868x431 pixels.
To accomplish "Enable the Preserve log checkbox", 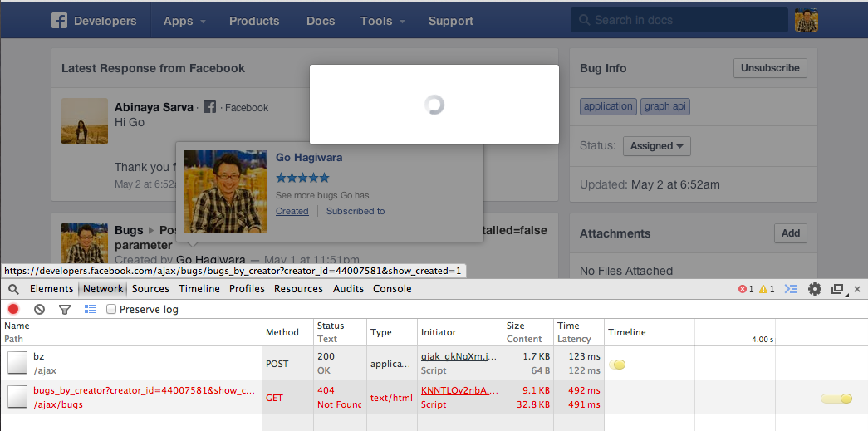I will [110, 309].
